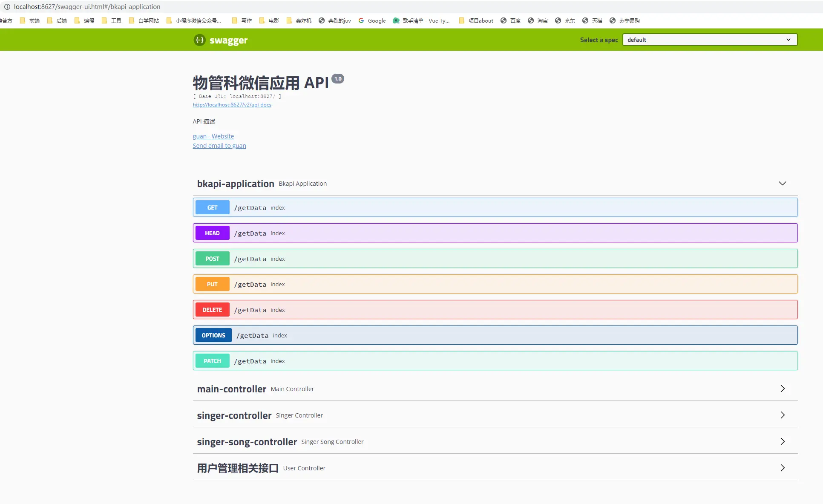Expand the singer-controller section
Viewport: 823px width, 504px height.
[x=782, y=415]
